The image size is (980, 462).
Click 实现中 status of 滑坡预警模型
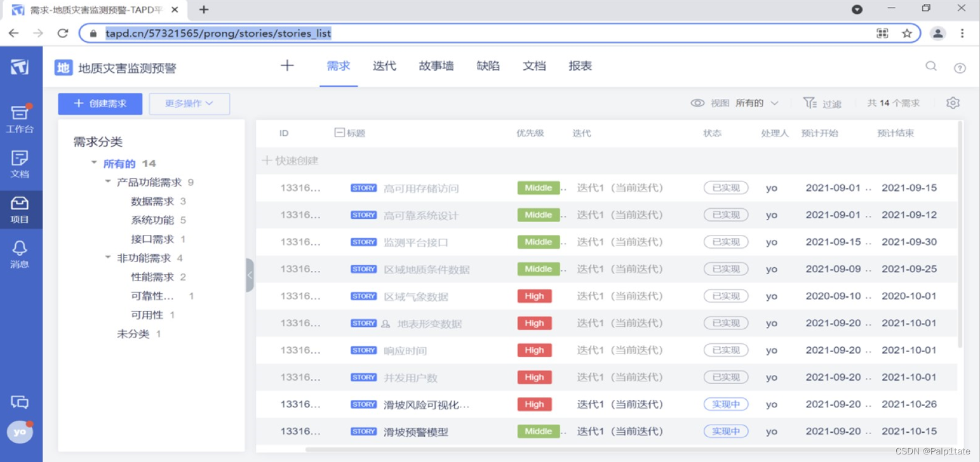pyautogui.click(x=726, y=432)
